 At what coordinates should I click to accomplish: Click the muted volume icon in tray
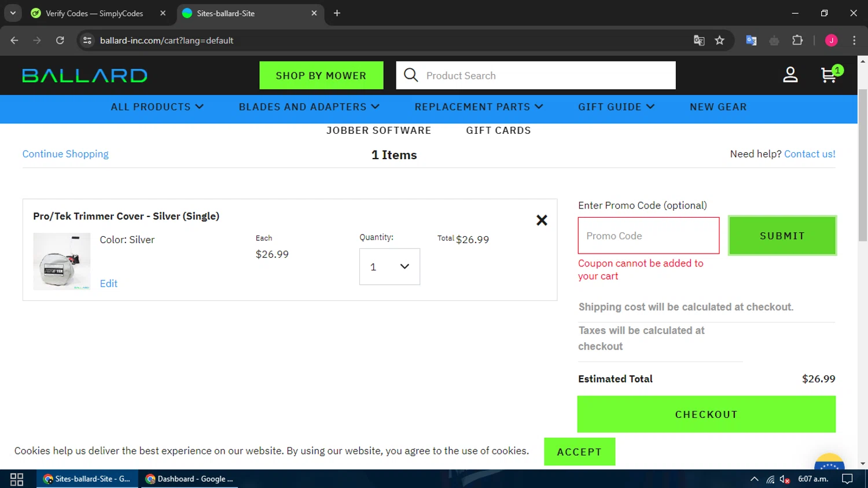(785, 479)
